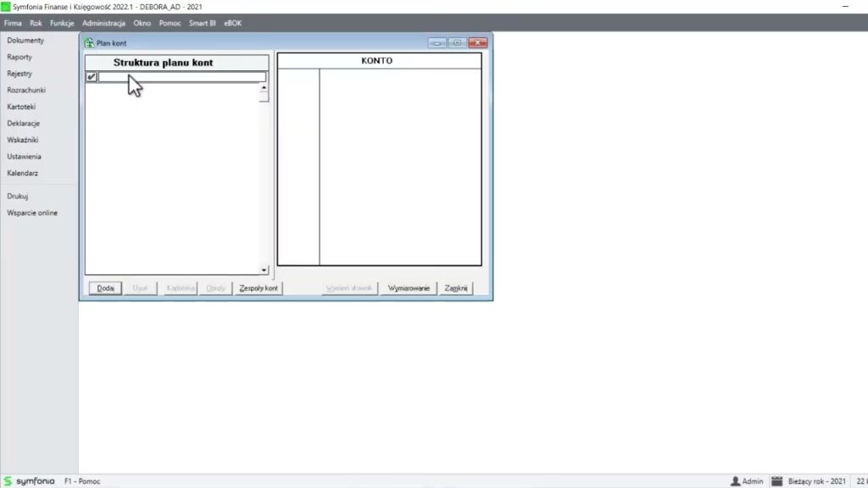The height and width of the screenshot is (488, 868).
Task: Toggle the checkmark box in Struktura planu kont
Action: tap(92, 77)
